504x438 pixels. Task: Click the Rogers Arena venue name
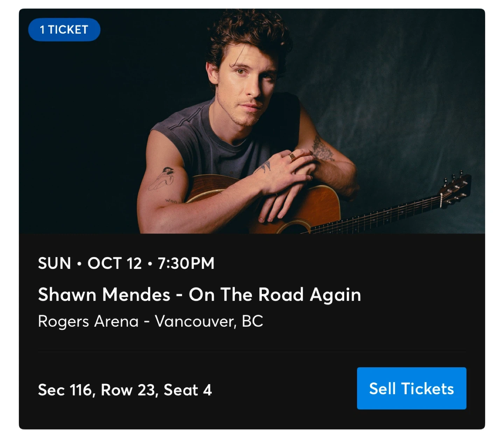click(x=88, y=321)
